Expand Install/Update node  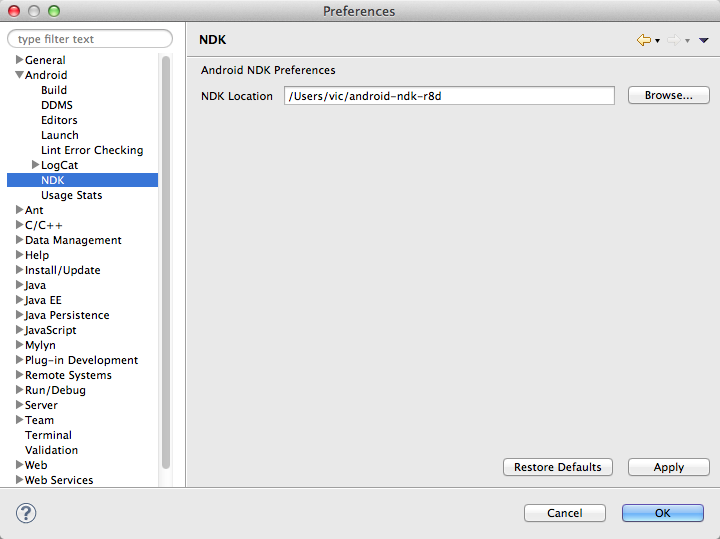(x=19, y=270)
